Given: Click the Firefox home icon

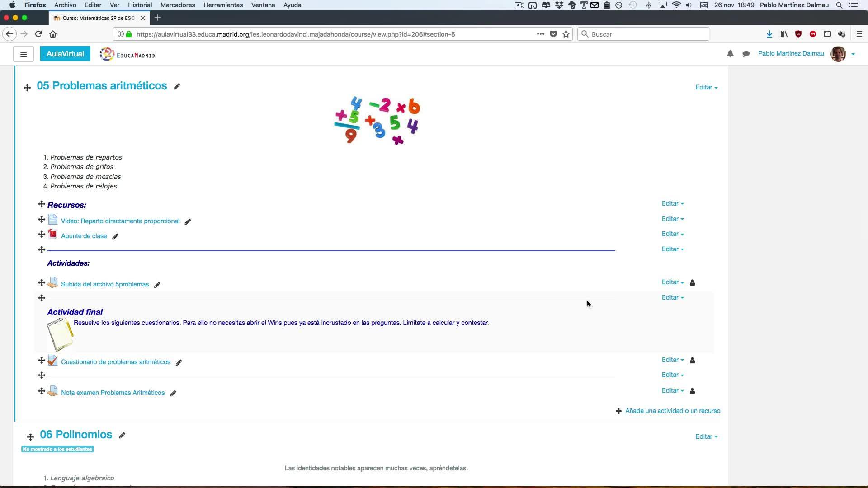Looking at the screenshot, I should click(53, 34).
